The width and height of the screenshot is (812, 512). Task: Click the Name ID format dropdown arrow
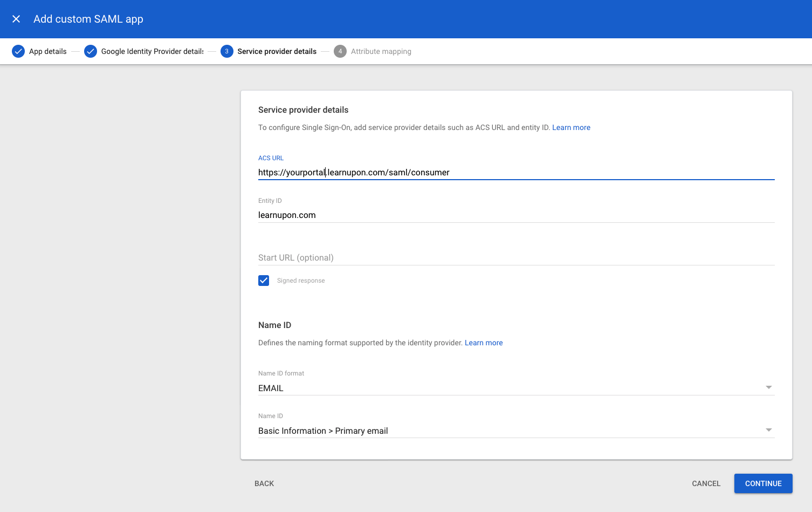coord(769,387)
